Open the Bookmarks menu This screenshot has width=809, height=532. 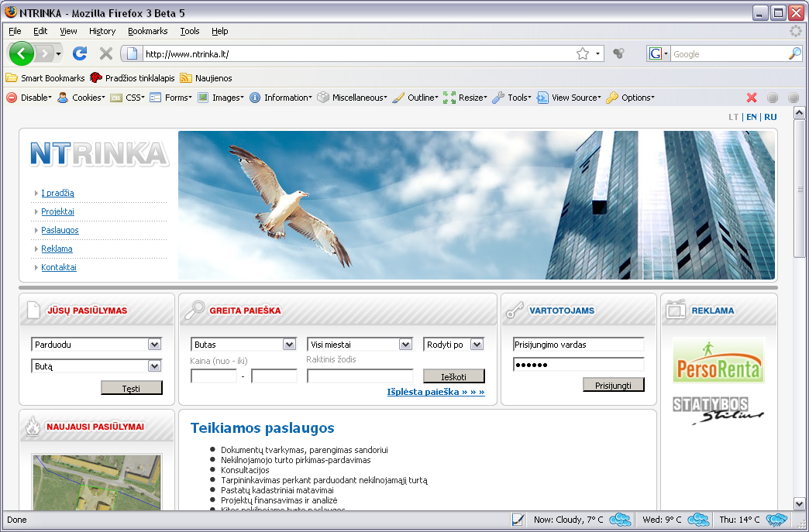147,31
